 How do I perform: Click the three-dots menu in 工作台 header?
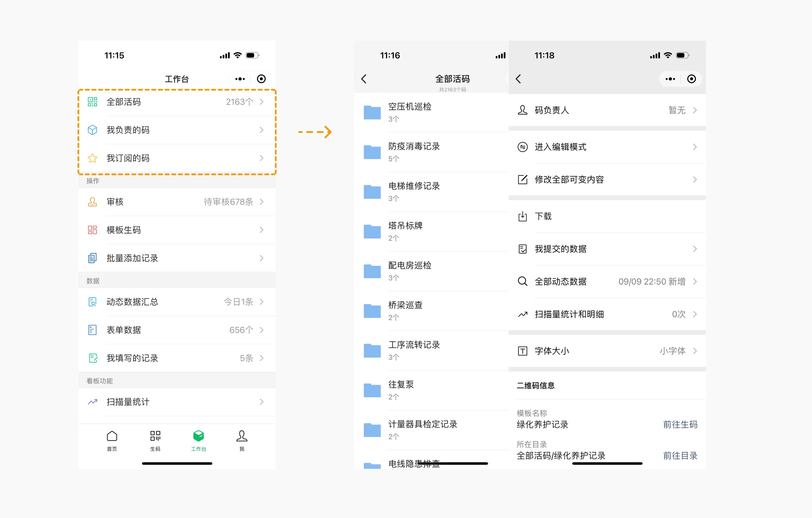pos(240,79)
